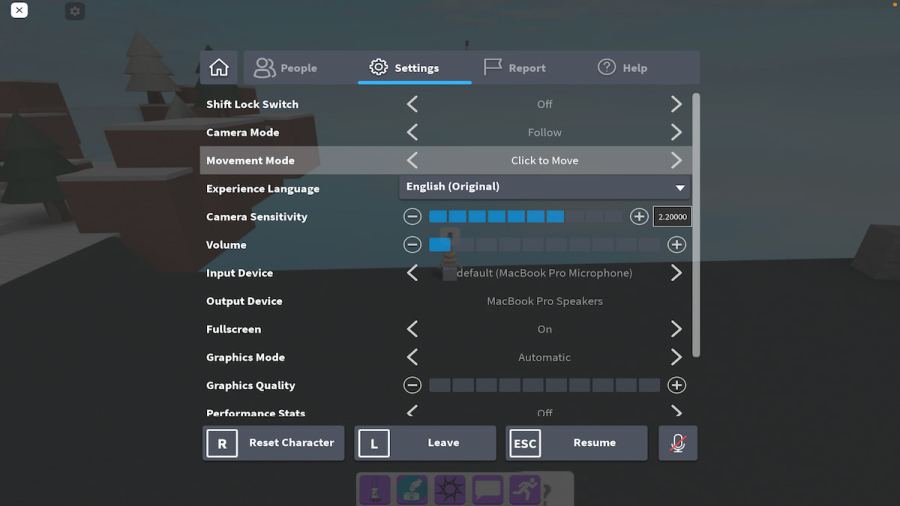Click the chat bubble icon in hotbar
The height and width of the screenshot is (506, 900).
point(487,490)
